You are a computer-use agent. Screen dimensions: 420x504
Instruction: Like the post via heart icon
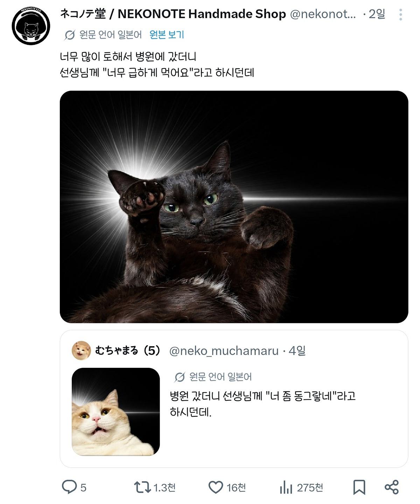tap(216, 487)
